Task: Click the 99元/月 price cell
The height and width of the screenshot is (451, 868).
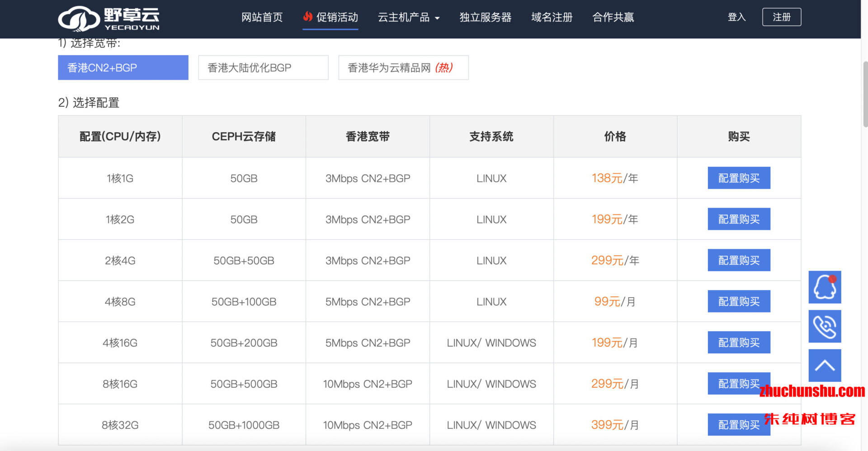Action: (x=615, y=302)
